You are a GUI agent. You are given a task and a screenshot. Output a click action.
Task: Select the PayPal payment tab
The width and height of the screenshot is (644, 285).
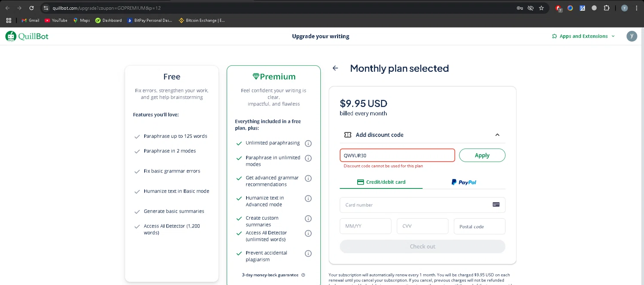click(x=464, y=182)
